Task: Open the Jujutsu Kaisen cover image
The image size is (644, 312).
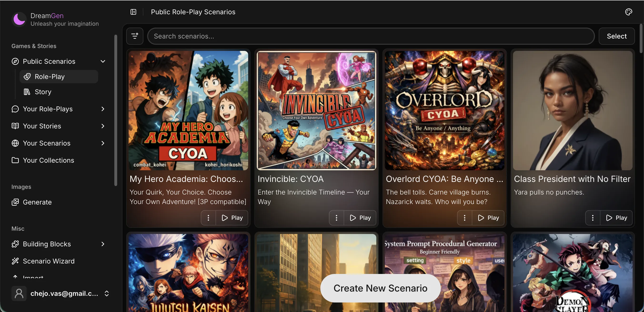Action: [x=188, y=273]
